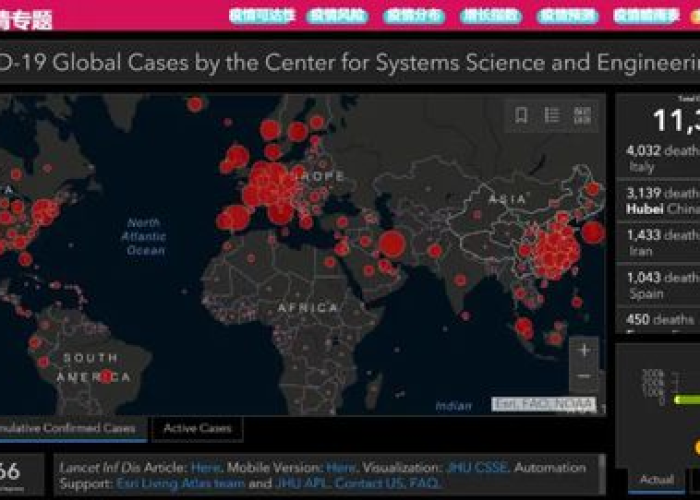Image resolution: width=700 pixels, height=500 pixels.
Task: Follow the JHU APL link
Action: (x=302, y=483)
